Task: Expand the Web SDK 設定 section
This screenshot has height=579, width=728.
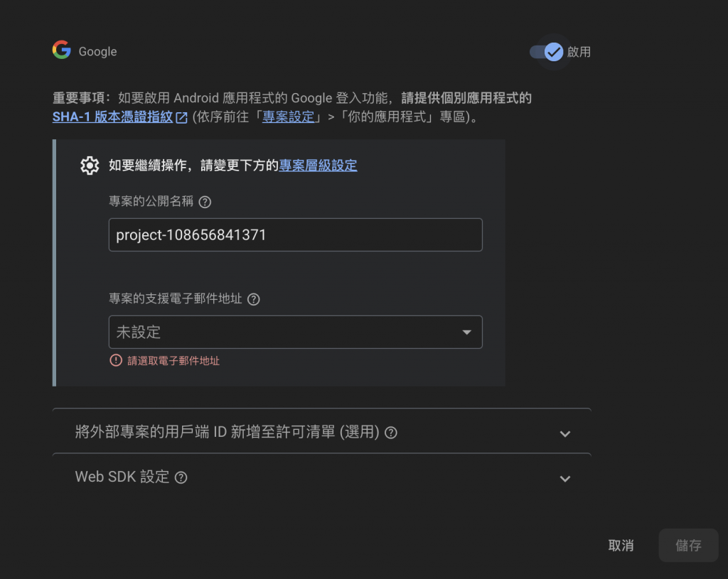Action: coord(322,477)
